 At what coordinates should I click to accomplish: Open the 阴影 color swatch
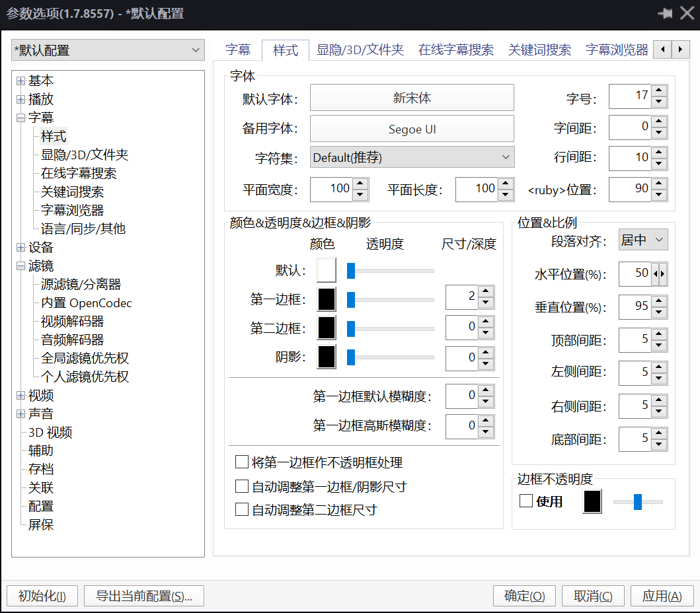(x=327, y=357)
